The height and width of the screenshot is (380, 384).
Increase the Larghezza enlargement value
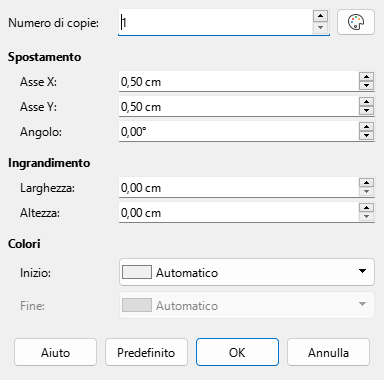tap(366, 183)
